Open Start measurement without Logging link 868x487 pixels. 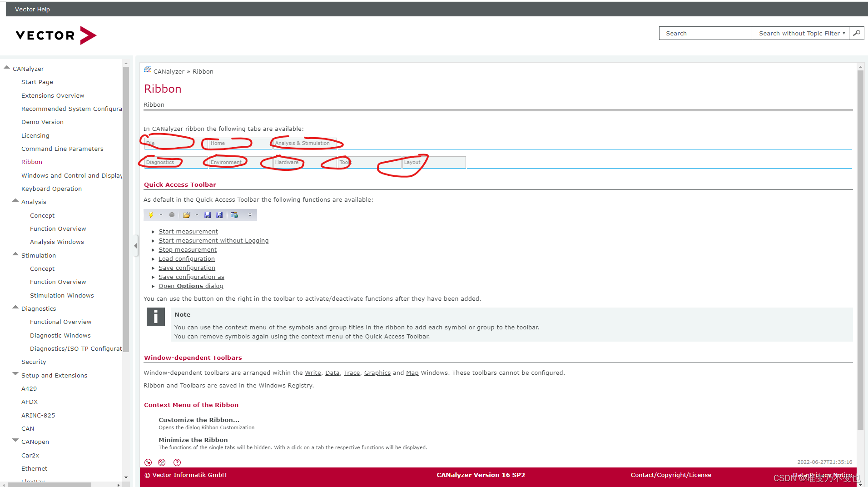coord(213,241)
